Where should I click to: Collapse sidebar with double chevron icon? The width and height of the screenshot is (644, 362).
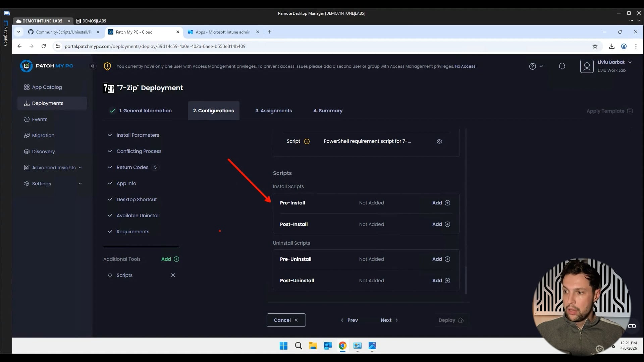[x=93, y=66]
